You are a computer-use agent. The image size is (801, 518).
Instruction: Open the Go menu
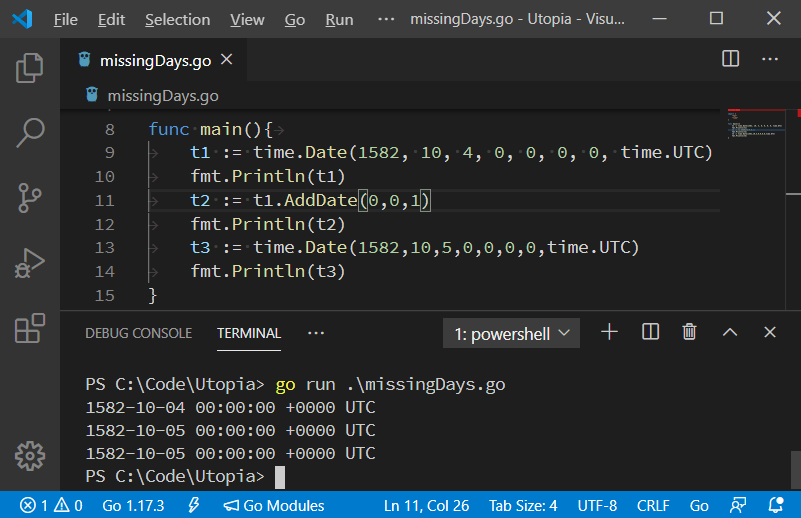(295, 19)
